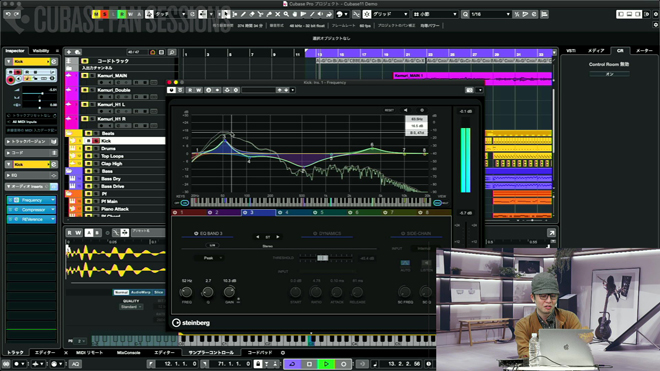Open the 1/16 quantize preset dropdown
The height and width of the screenshot is (371, 660).
click(x=490, y=14)
